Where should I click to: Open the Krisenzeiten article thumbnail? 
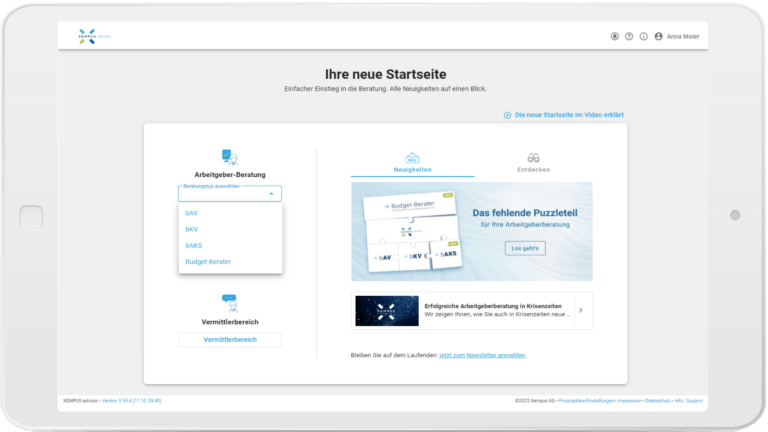387,311
